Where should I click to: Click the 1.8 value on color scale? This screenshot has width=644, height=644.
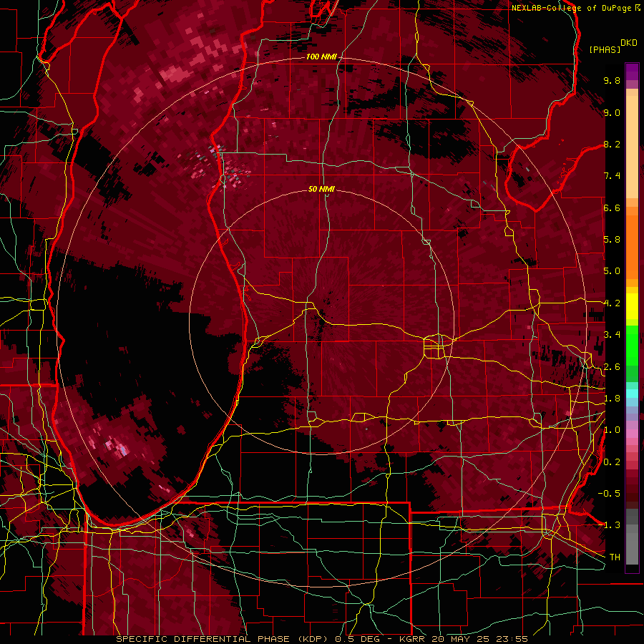point(612,399)
